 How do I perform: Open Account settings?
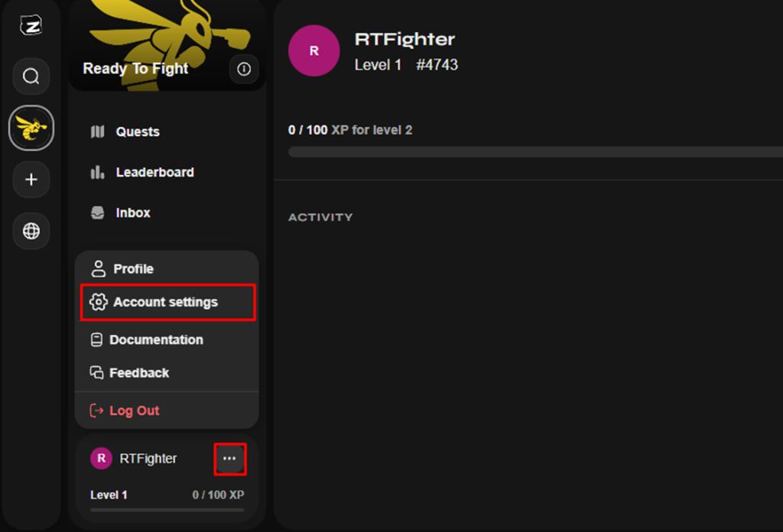click(167, 302)
